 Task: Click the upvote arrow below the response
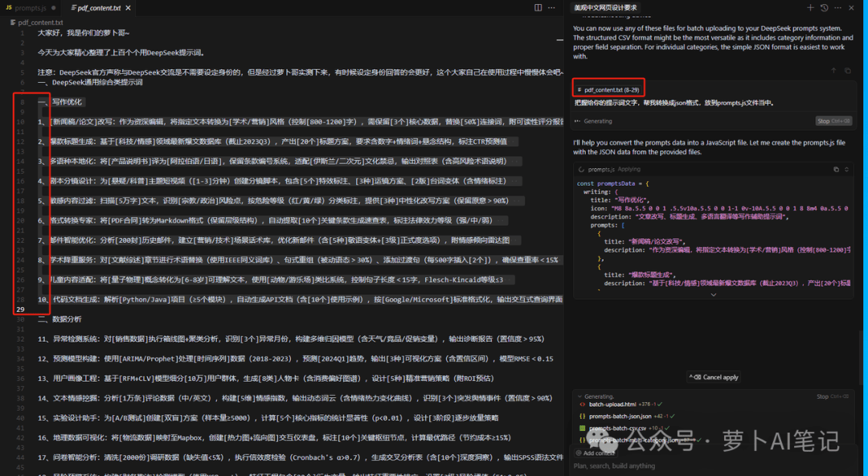point(833,71)
